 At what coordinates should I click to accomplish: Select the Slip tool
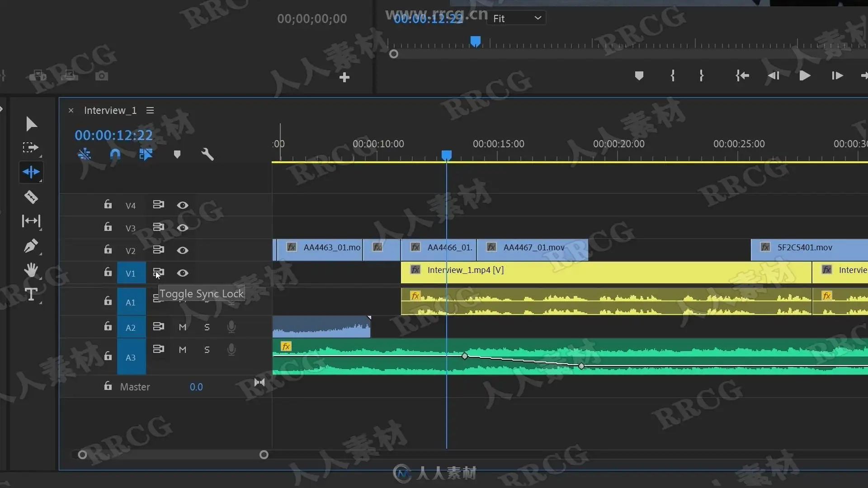tap(31, 221)
